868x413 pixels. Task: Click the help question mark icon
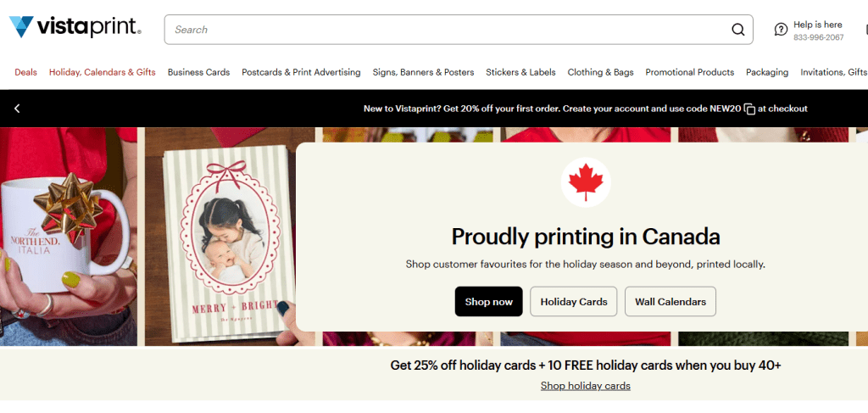(781, 30)
